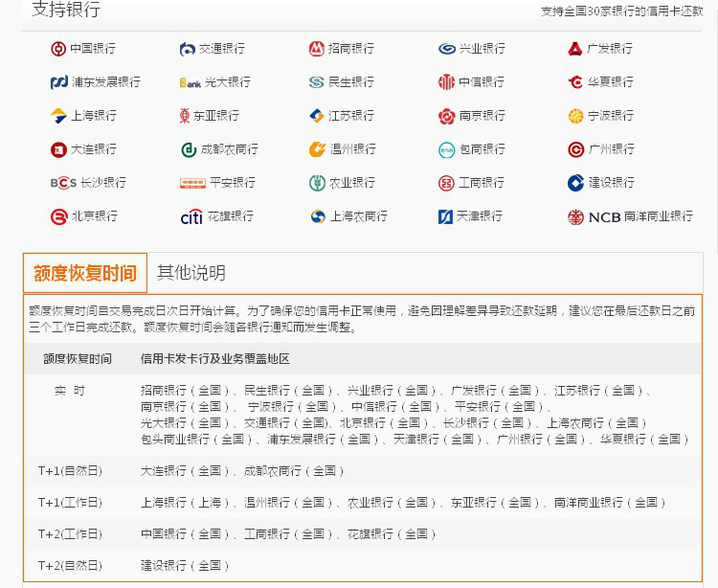Click the T+2(工作日) row label
The image size is (718, 588).
pos(70,534)
